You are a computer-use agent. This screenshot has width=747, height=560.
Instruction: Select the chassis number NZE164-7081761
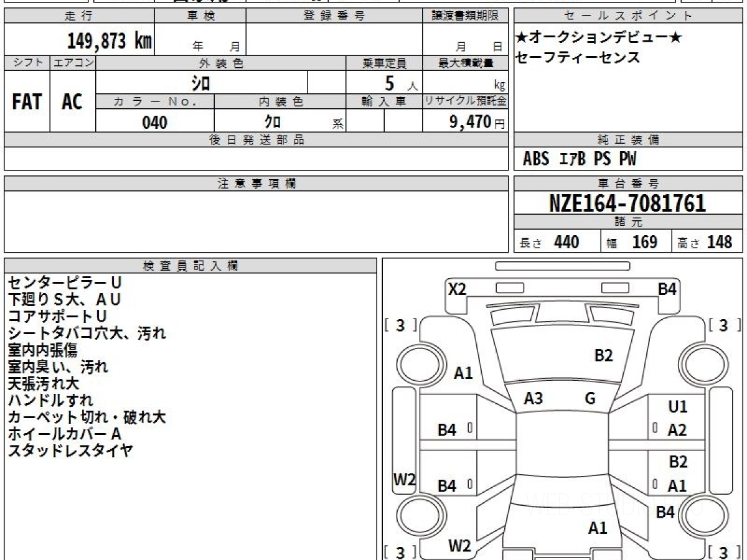pos(627,203)
